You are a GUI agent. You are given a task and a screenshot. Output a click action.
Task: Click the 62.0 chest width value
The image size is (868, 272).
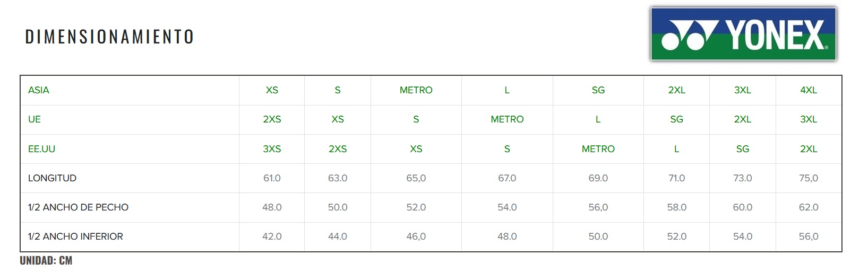pyautogui.click(x=809, y=207)
